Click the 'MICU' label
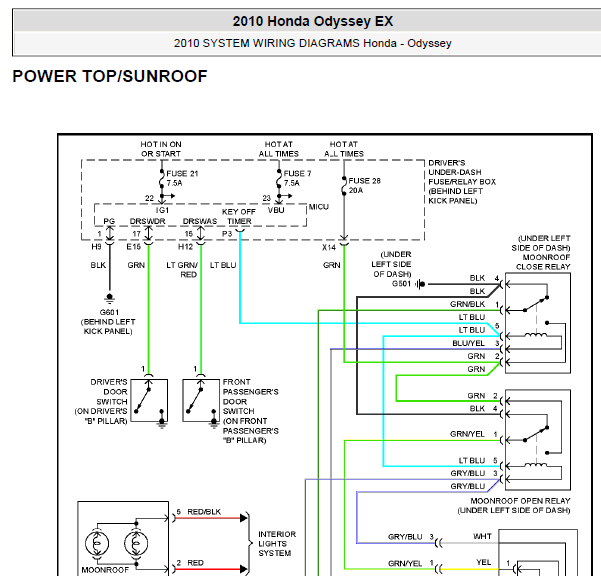This screenshot has height=576, width=601. coord(319,207)
